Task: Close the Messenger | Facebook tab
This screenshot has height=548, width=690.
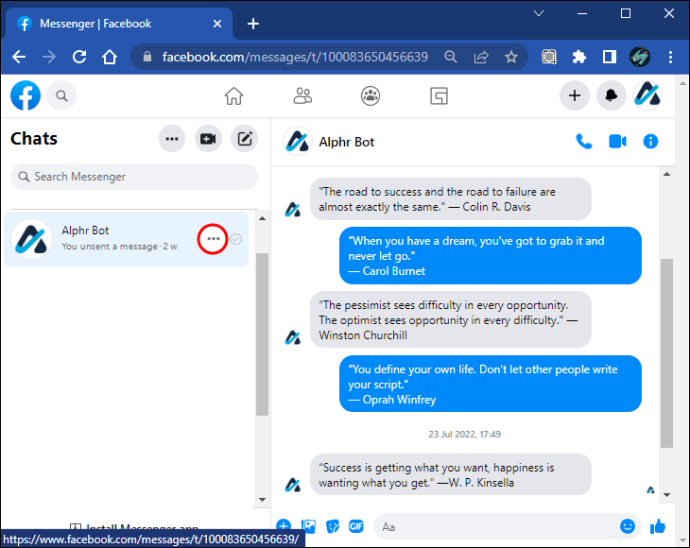Action: tap(217, 24)
